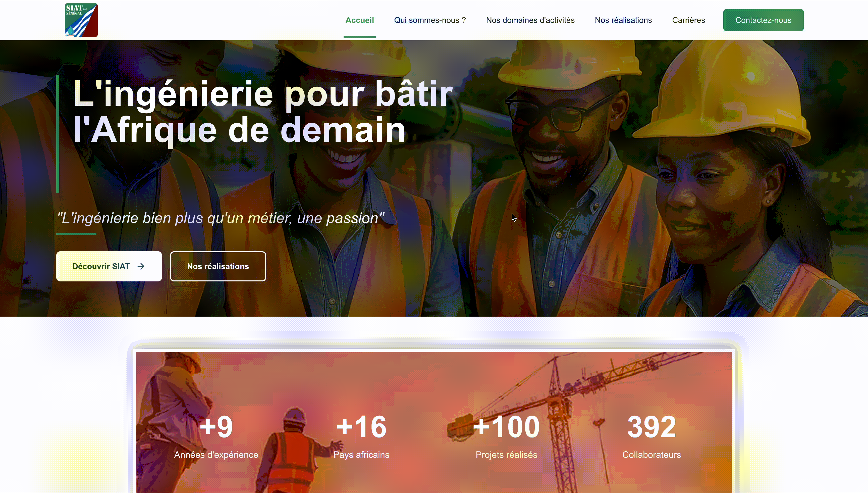Viewport: 868px width, 493px height.
Task: Click the green Contactez-nous button
Action: click(x=763, y=20)
